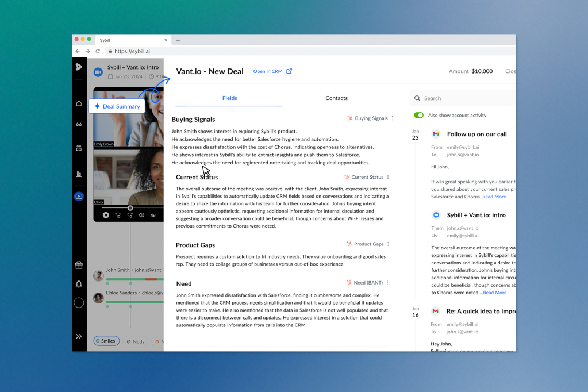Open the gift icon in the sidebar
Viewport: 588px width, 392px height.
click(x=79, y=265)
